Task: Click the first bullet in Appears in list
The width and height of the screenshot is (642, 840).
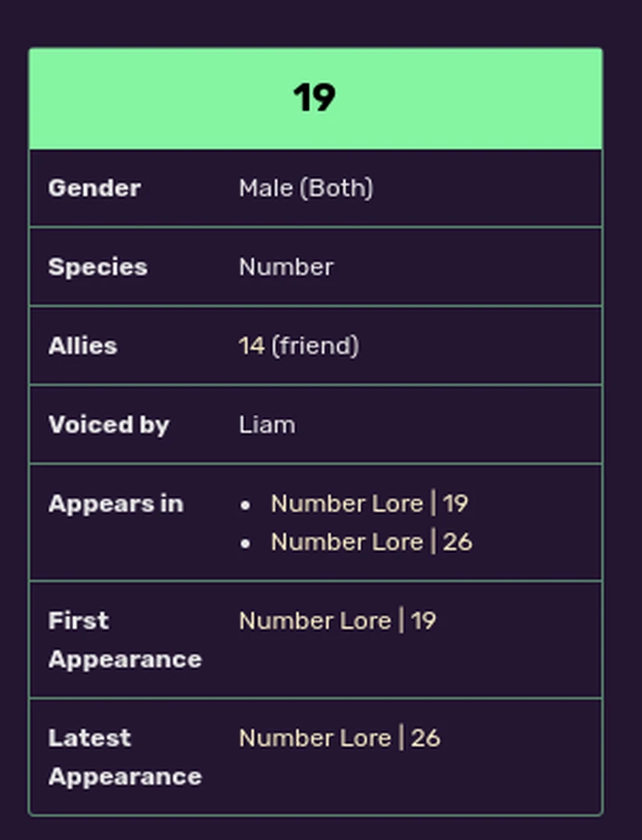Action: [246, 504]
